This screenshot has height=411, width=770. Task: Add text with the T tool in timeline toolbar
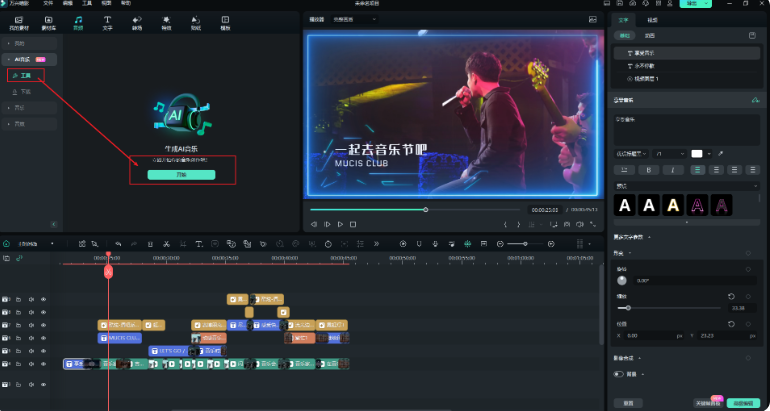[199, 244]
